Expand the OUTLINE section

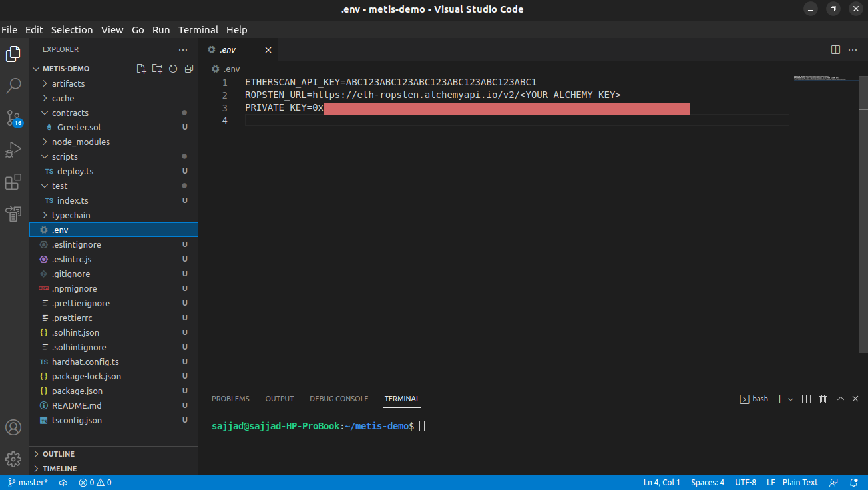pyautogui.click(x=59, y=454)
